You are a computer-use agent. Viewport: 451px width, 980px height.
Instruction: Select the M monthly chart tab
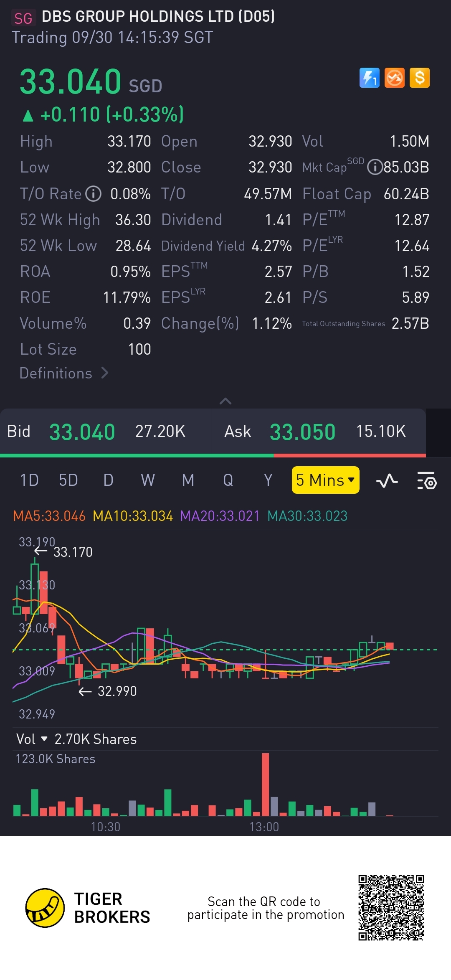click(x=188, y=480)
